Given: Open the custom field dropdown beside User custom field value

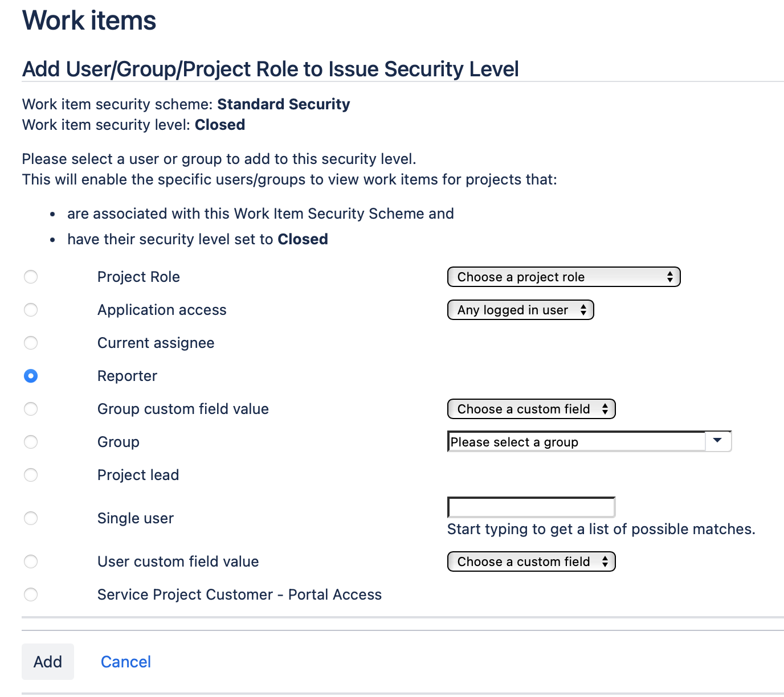Looking at the screenshot, I should click(x=530, y=561).
